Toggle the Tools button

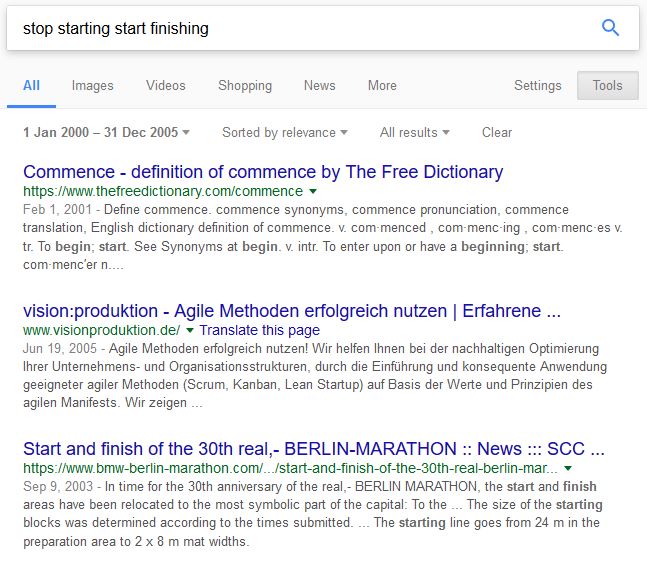click(x=607, y=86)
